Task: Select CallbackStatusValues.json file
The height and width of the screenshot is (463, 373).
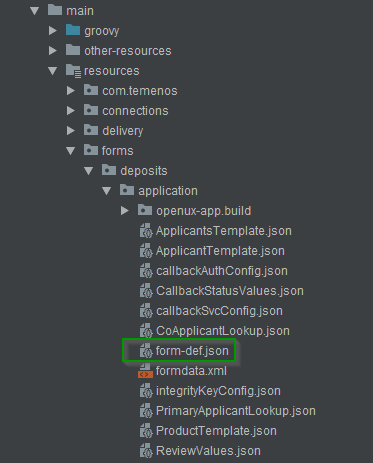Action: point(230,291)
